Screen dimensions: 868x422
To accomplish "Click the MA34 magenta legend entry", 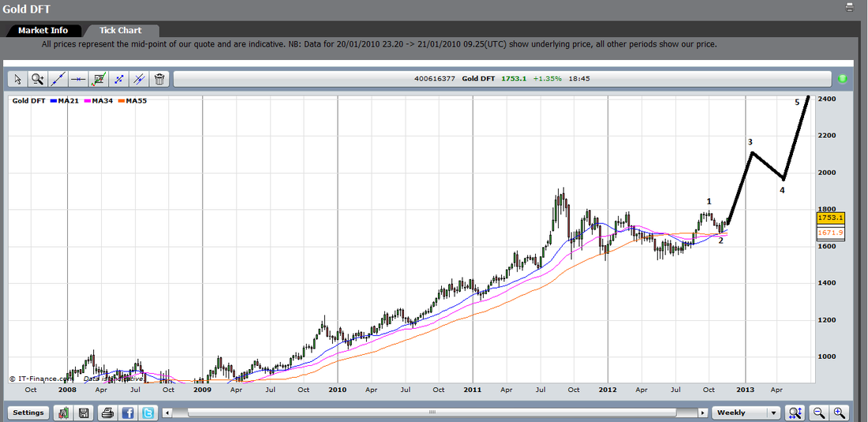I will pyautogui.click(x=99, y=101).
